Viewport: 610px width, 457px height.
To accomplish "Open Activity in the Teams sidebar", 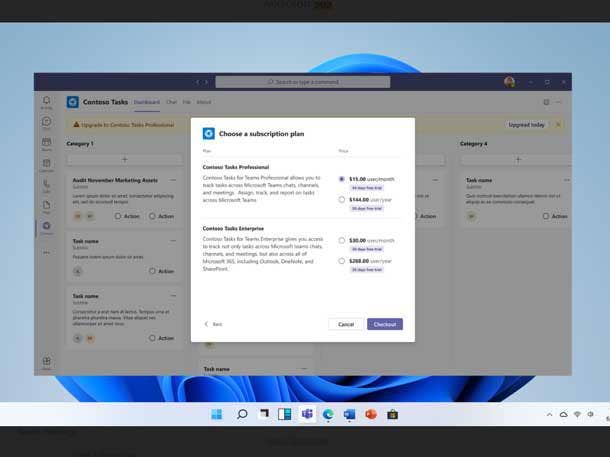I will [46, 102].
